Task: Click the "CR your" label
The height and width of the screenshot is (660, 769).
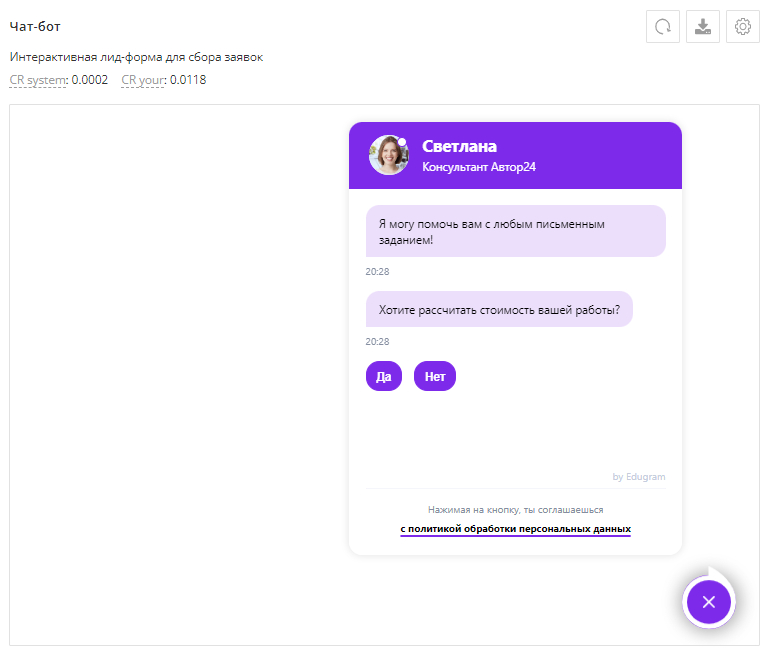Action: [x=142, y=80]
